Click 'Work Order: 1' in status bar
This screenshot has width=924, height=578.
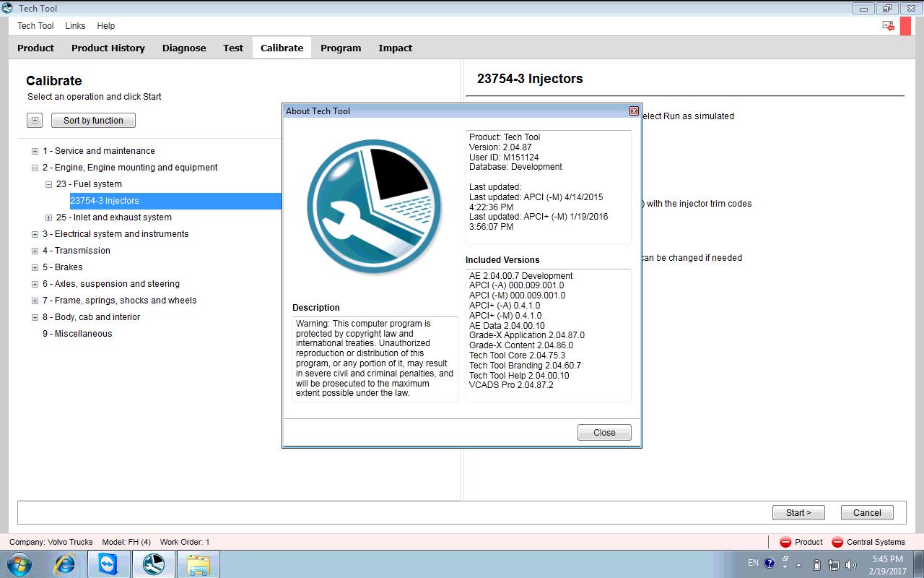point(185,542)
